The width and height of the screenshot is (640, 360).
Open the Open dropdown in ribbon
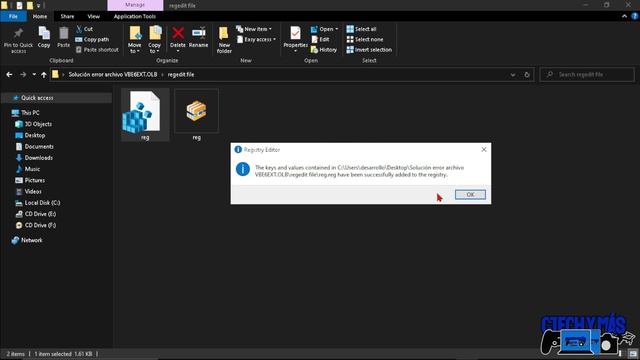pos(324,29)
